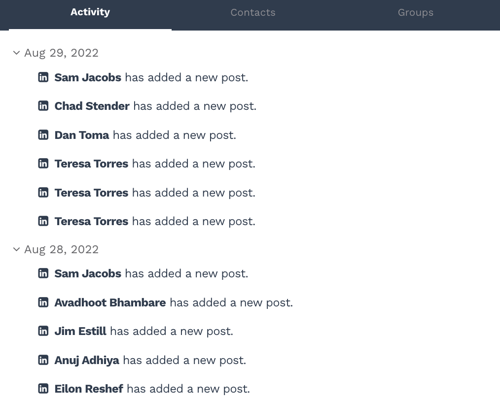
Task: Click LinkedIn icon beside Avadhoot Bhambare entry
Action: tap(43, 302)
